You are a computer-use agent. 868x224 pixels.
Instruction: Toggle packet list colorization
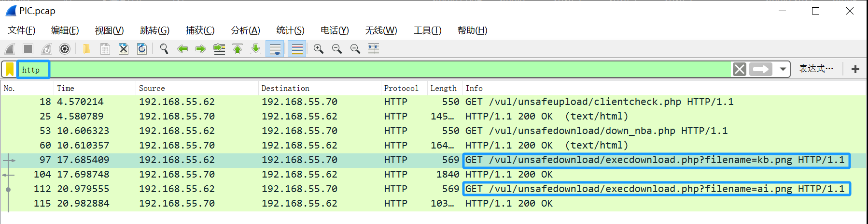tap(297, 49)
